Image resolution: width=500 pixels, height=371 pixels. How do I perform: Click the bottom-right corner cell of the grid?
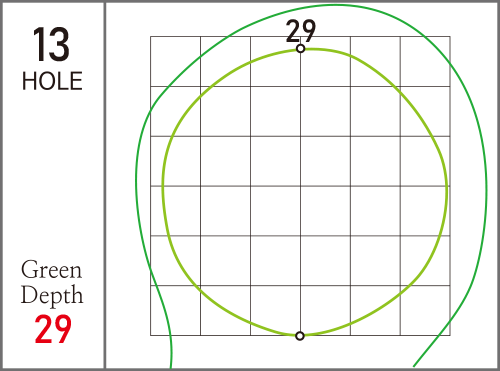tap(425, 310)
